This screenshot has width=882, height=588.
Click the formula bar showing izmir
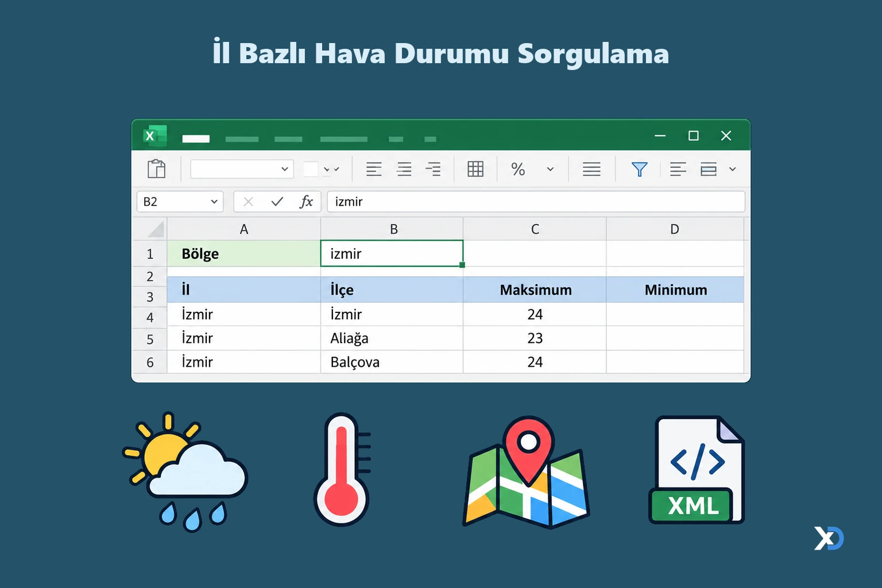click(536, 202)
